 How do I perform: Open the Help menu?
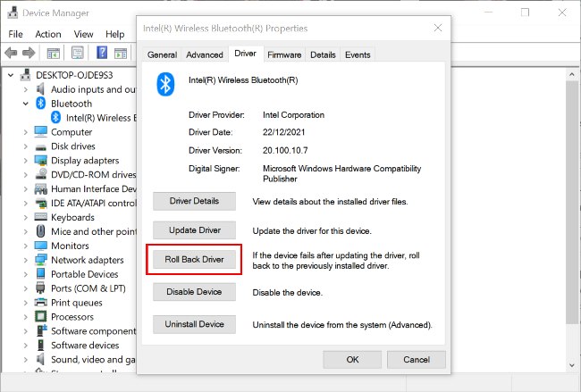[x=115, y=34]
